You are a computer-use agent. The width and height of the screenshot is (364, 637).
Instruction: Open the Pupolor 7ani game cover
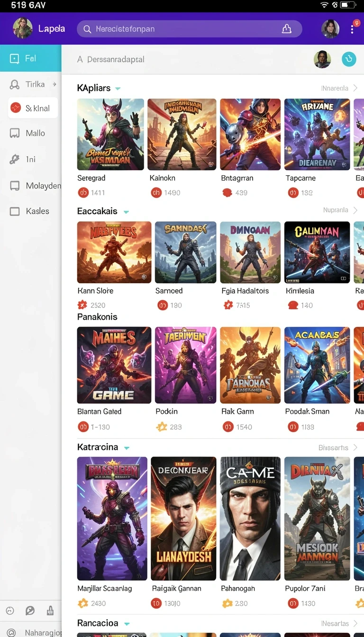click(317, 519)
